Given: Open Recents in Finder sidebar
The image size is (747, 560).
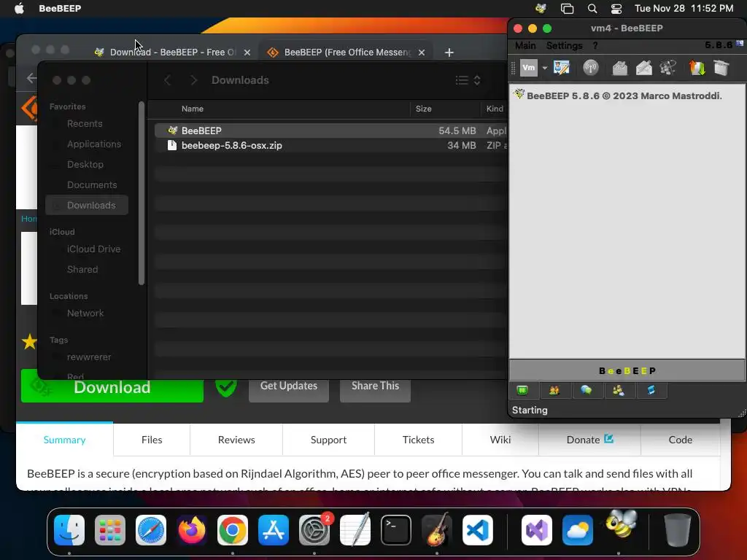Looking at the screenshot, I should click(85, 124).
